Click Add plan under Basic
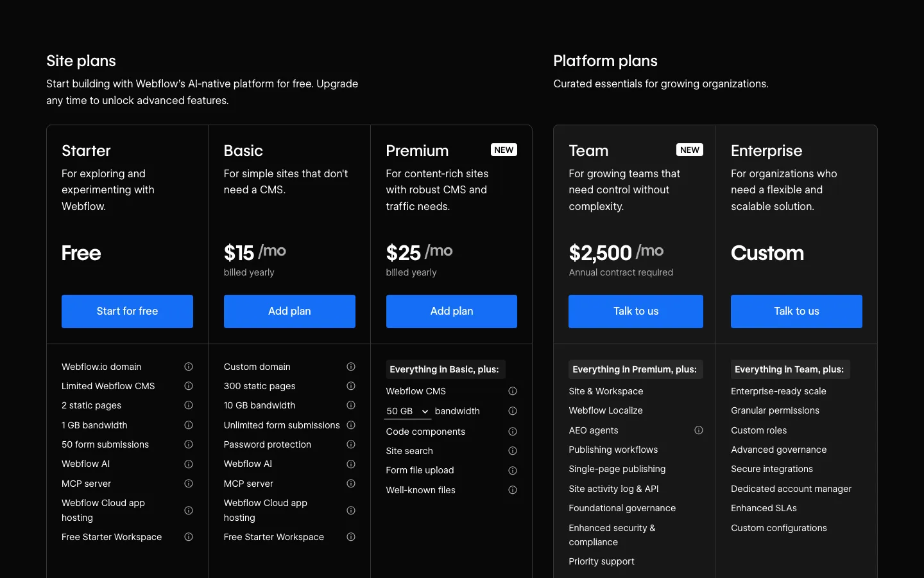The height and width of the screenshot is (578, 924). click(x=289, y=311)
